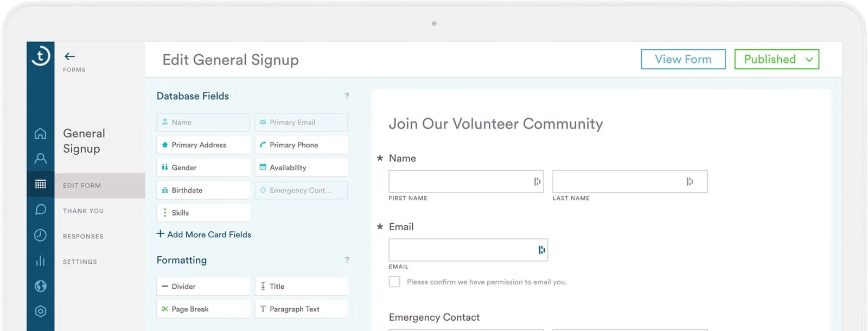
Task: Open the clock hours sidebar icon
Action: tap(40, 235)
